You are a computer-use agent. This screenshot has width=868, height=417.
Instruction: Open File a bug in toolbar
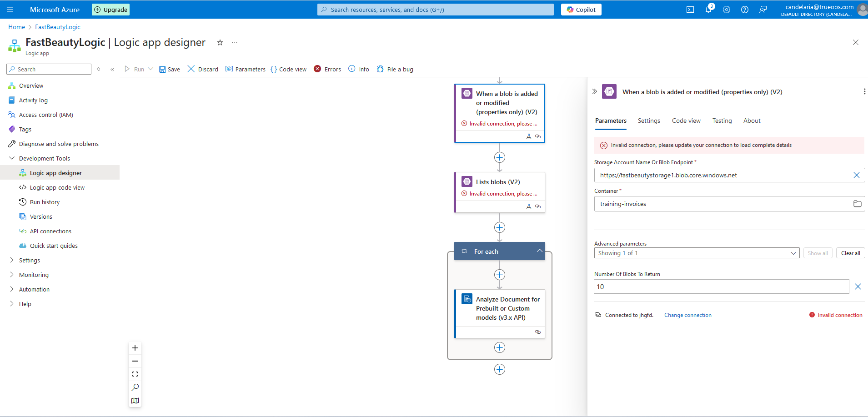pos(395,69)
